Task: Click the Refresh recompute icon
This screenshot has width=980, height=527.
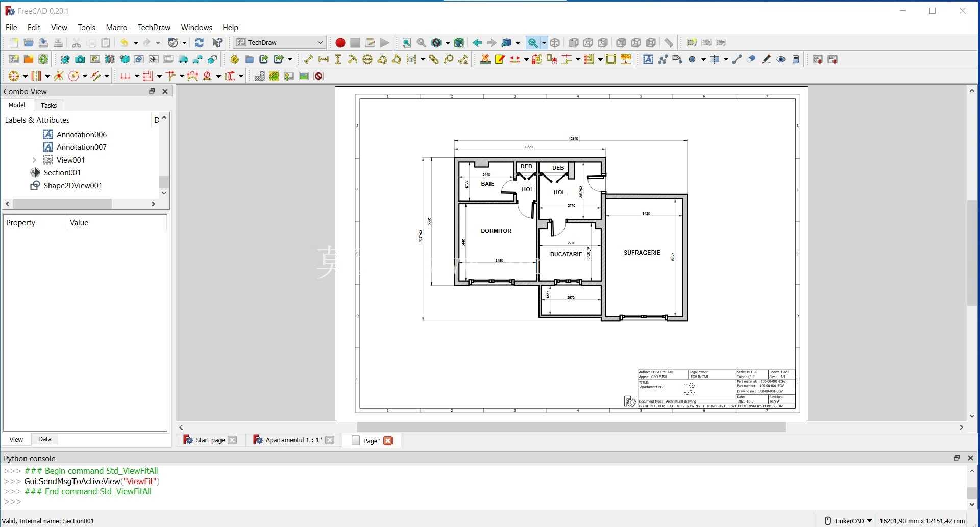Action: [x=199, y=43]
